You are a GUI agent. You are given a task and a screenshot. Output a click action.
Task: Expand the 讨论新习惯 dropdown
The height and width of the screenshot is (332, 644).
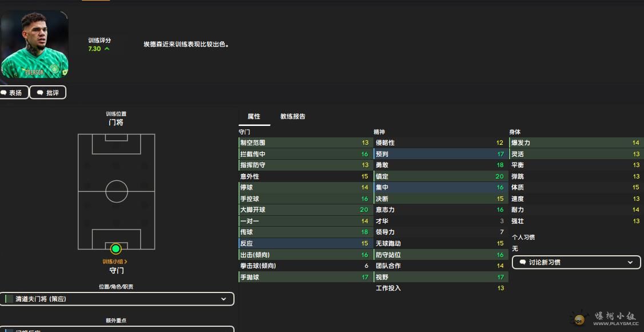pos(630,263)
